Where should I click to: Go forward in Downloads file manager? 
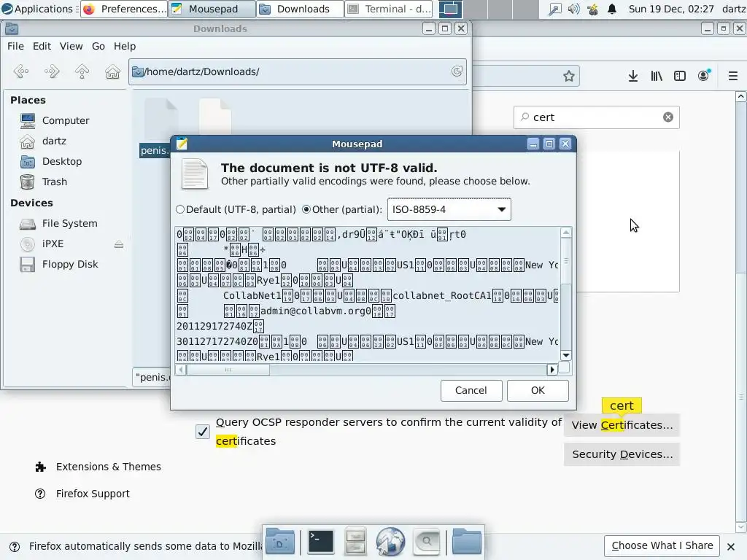(52, 71)
